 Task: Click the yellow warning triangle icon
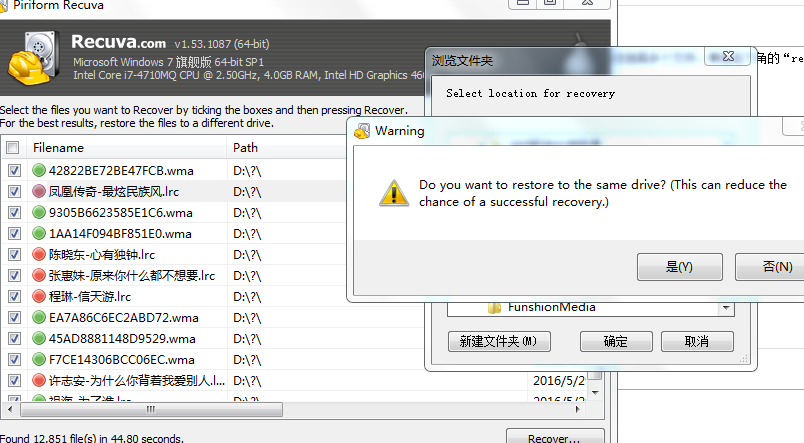(x=394, y=193)
